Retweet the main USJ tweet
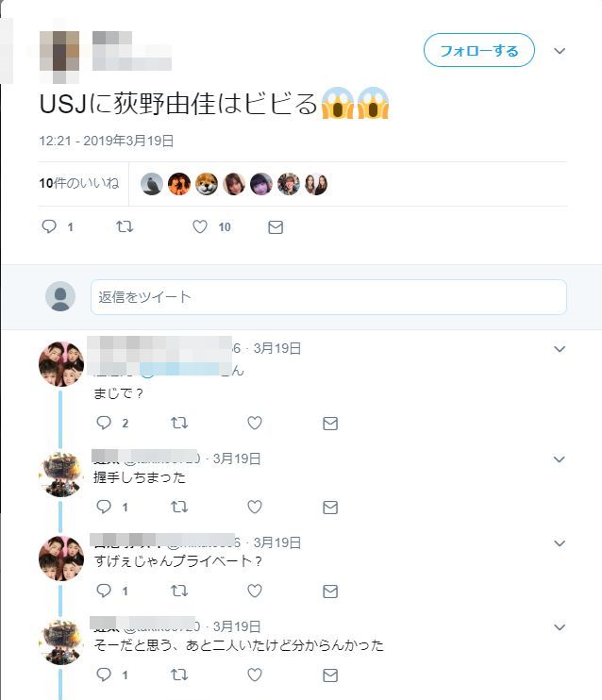The width and height of the screenshot is (602, 700). point(125,226)
